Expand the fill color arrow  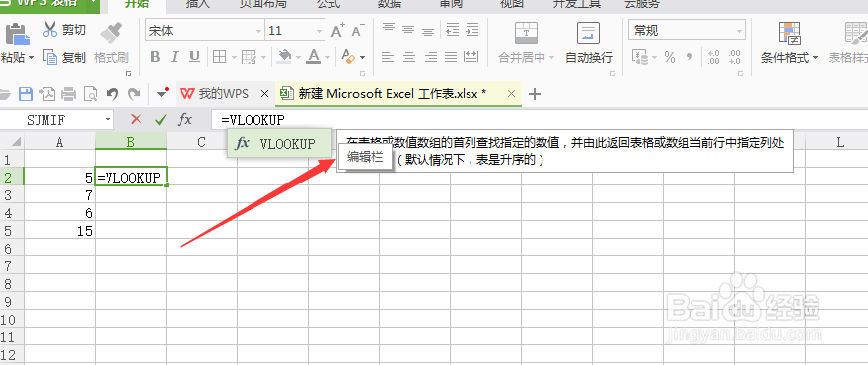pos(298,57)
